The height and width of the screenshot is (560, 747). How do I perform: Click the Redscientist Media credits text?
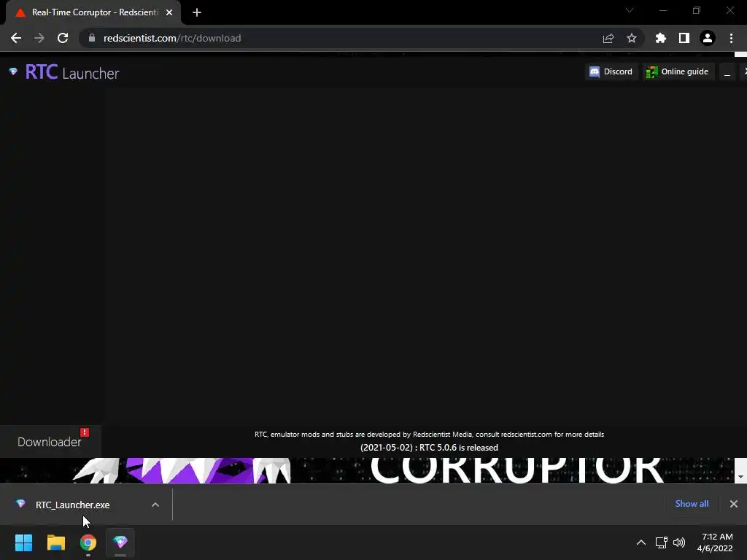pyautogui.click(x=429, y=435)
